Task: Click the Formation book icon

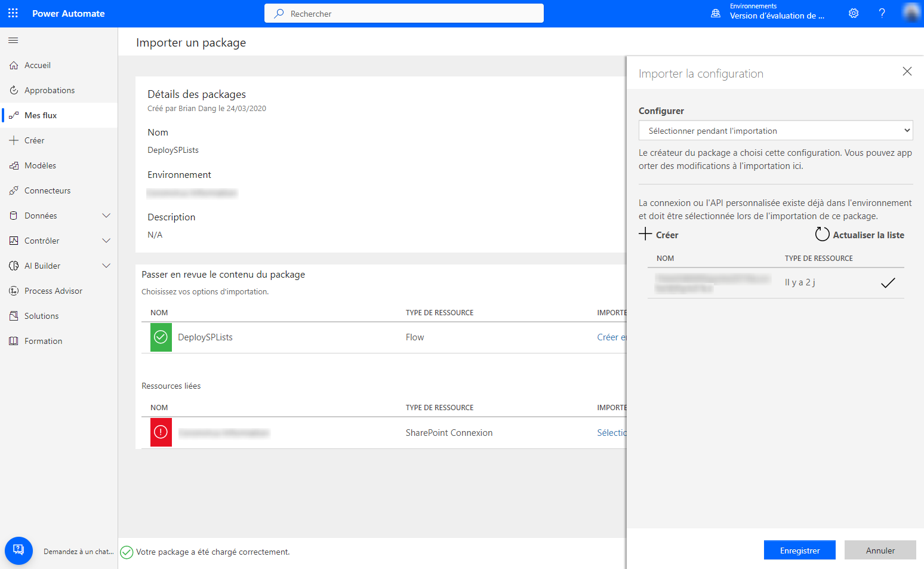Action: [x=14, y=341]
